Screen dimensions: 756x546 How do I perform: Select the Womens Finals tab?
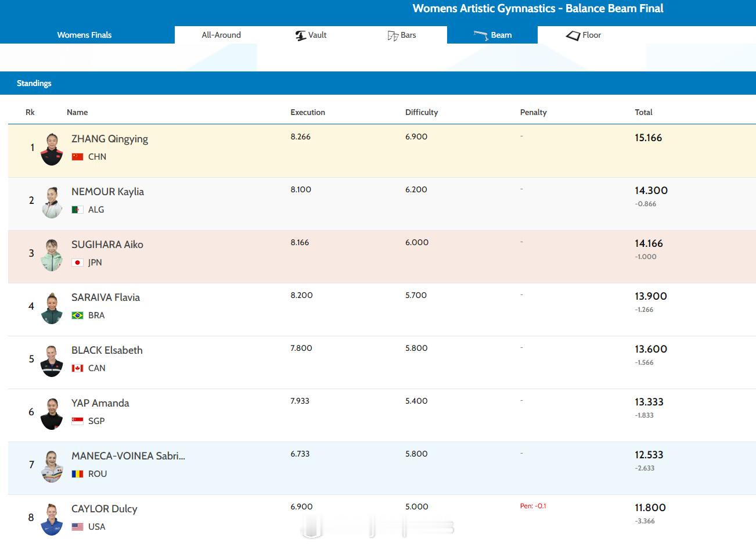point(84,35)
